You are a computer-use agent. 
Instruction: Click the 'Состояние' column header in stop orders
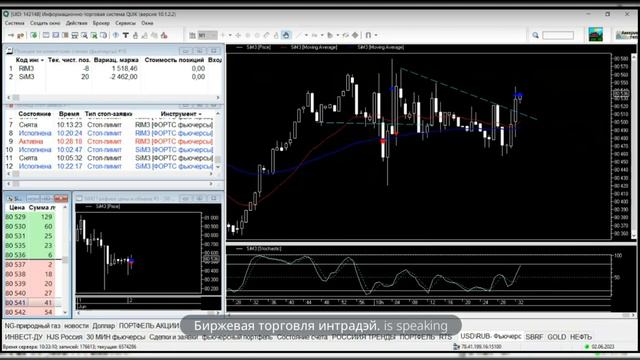(34, 114)
